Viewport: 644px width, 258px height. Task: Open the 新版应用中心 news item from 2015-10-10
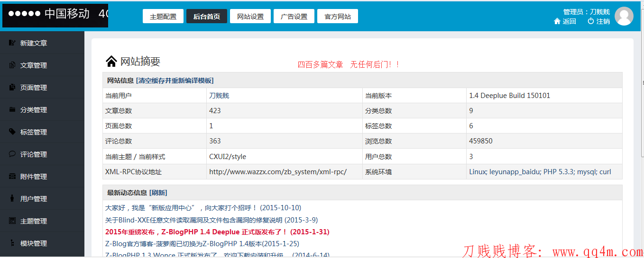(x=203, y=208)
